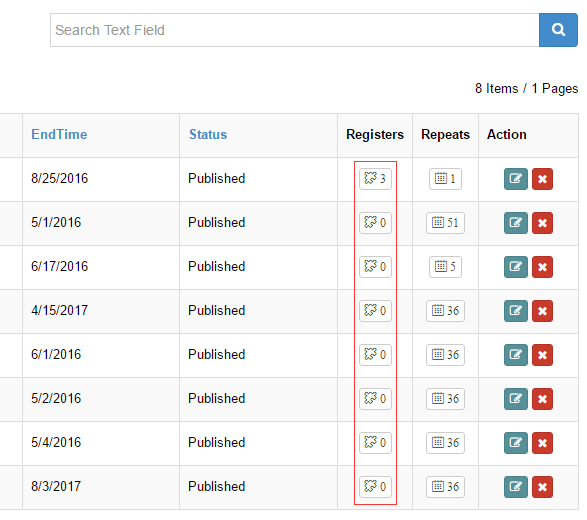Edit the row ending 4/15/2017

pos(515,311)
